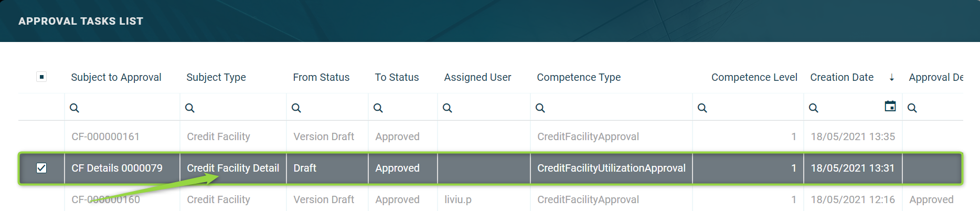Sort by Subject Type column header
980x211 pixels.
pos(216,77)
